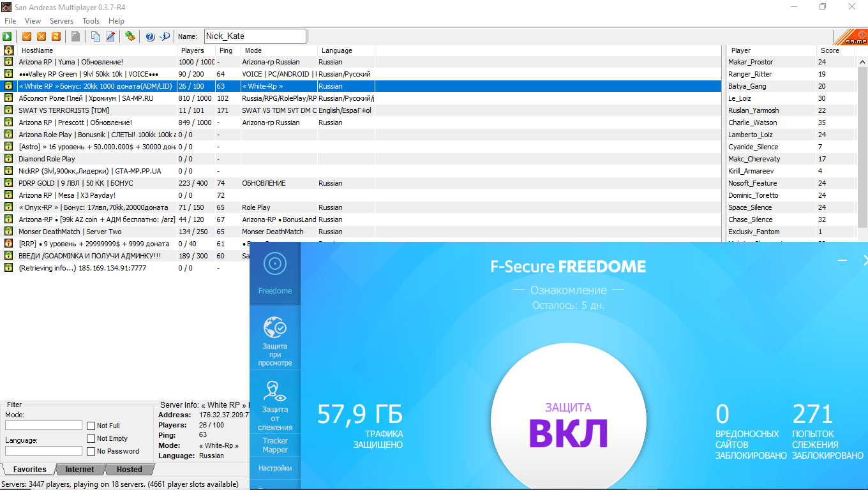
Task: Click the orange checkmark Add Server icon
Action: point(27,36)
